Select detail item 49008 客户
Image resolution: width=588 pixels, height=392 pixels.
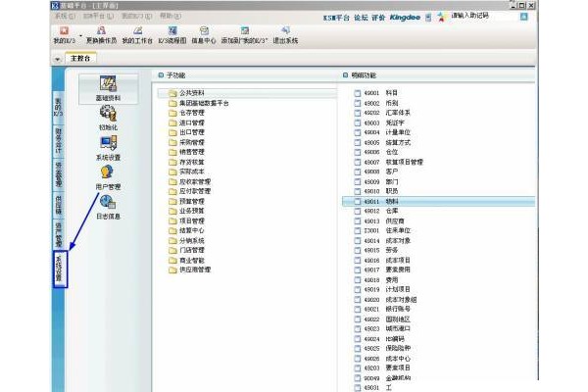pyautogui.click(x=376, y=171)
